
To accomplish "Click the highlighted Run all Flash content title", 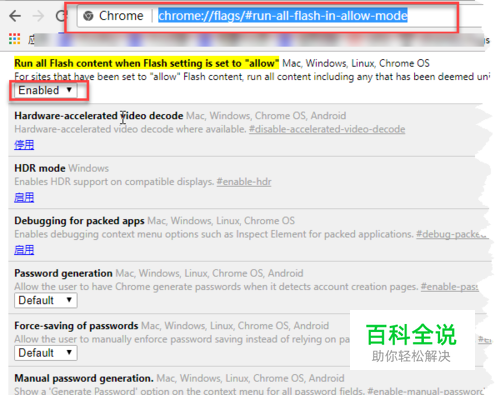I will 147,63.
